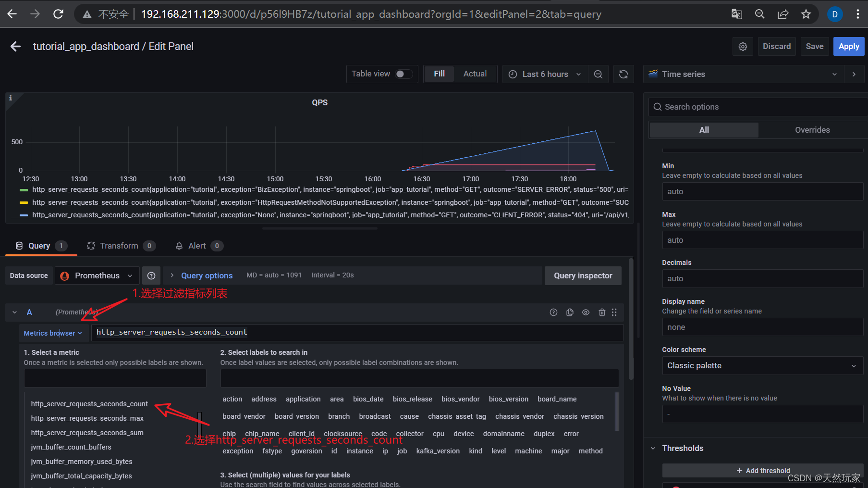Refresh the dashboard panel data
The width and height of the screenshot is (868, 488).
623,74
